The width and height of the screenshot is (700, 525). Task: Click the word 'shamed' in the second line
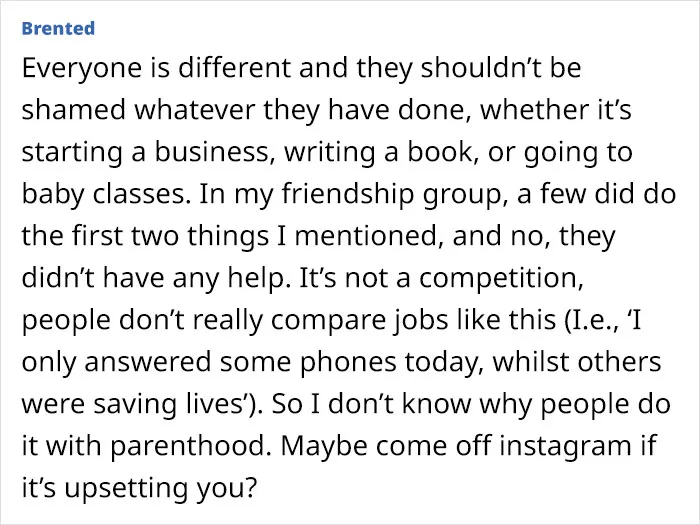click(74, 110)
